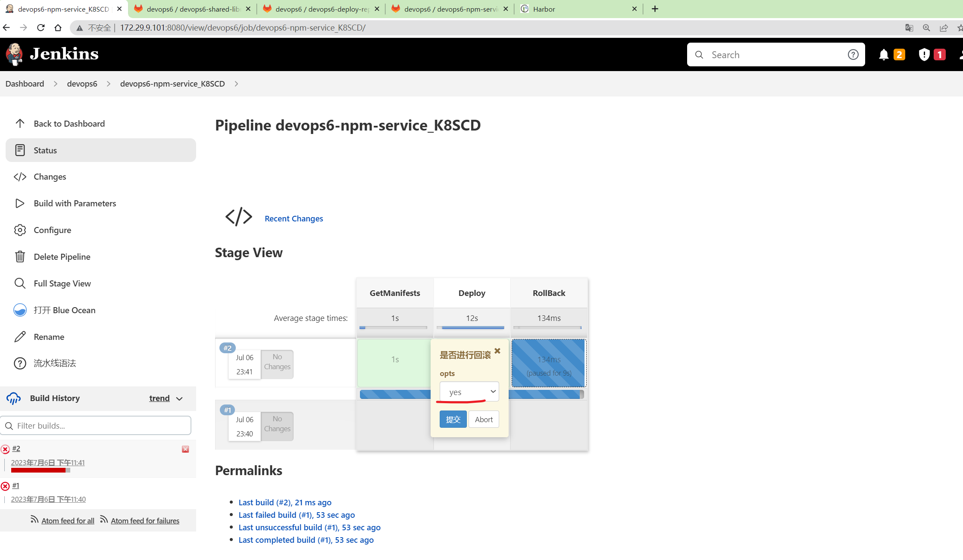Click the Dashboard breadcrumb
The image size is (963, 560).
point(25,84)
